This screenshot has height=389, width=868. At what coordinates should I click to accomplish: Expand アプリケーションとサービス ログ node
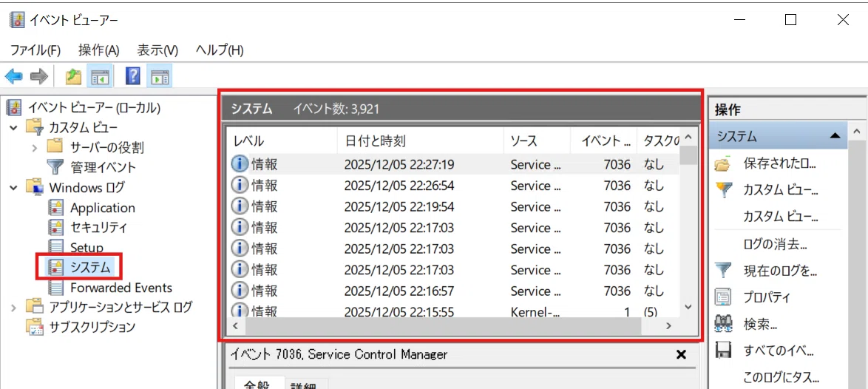[x=13, y=307]
